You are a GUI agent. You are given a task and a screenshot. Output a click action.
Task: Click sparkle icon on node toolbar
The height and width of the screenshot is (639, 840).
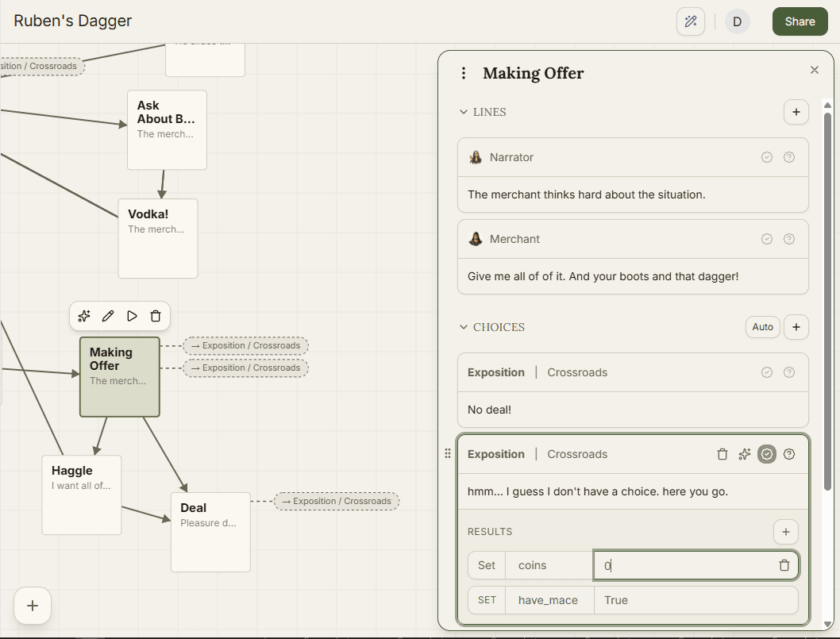pos(84,316)
